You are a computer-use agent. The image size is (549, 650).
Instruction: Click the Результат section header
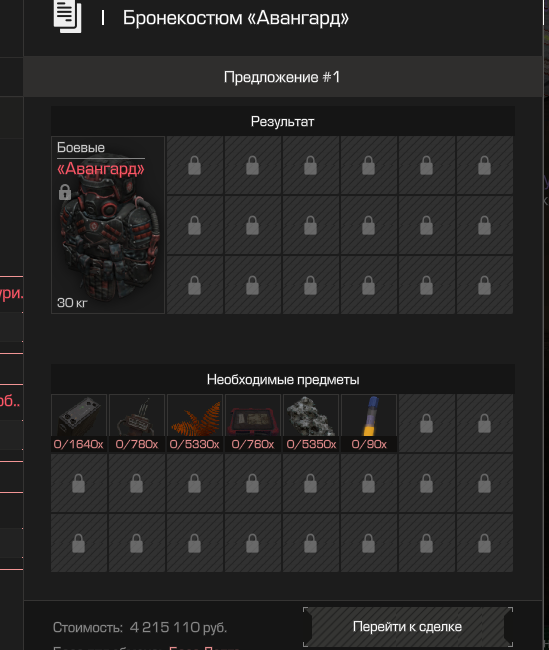[282, 121]
